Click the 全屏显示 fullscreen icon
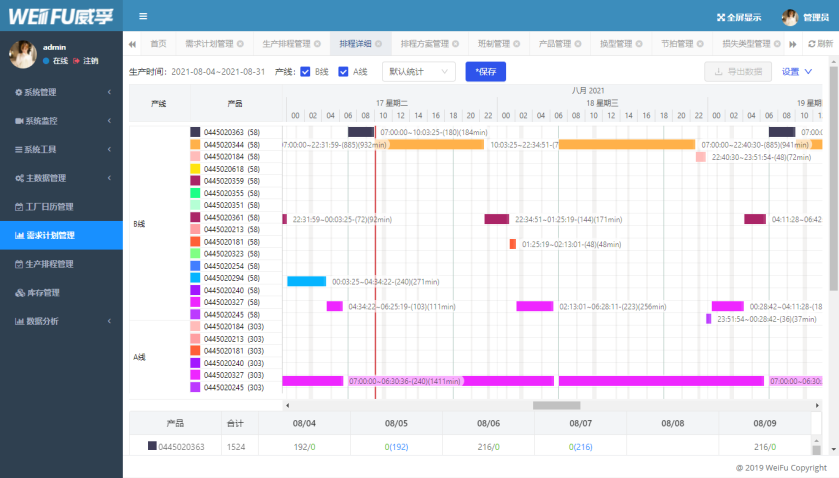Image resolution: width=839 pixels, height=478 pixels. pos(721,17)
